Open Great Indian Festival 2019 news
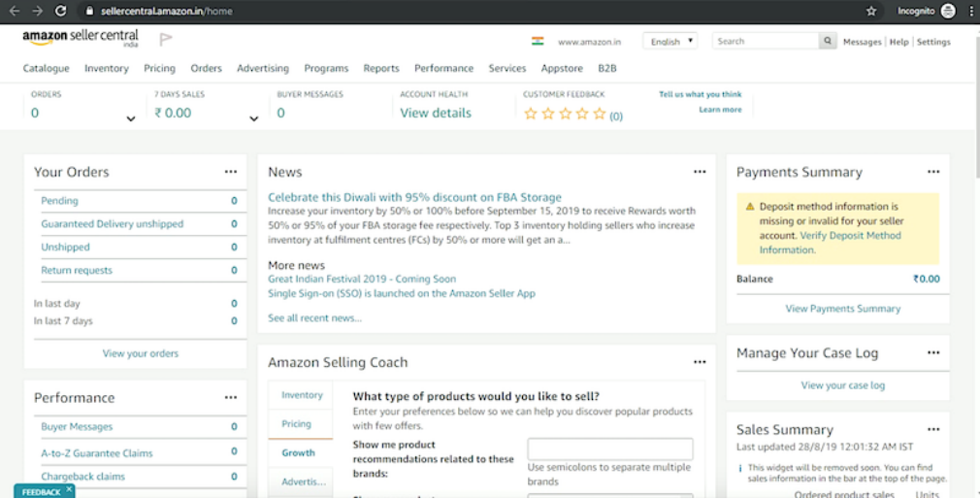The width and height of the screenshot is (980, 499). point(362,279)
